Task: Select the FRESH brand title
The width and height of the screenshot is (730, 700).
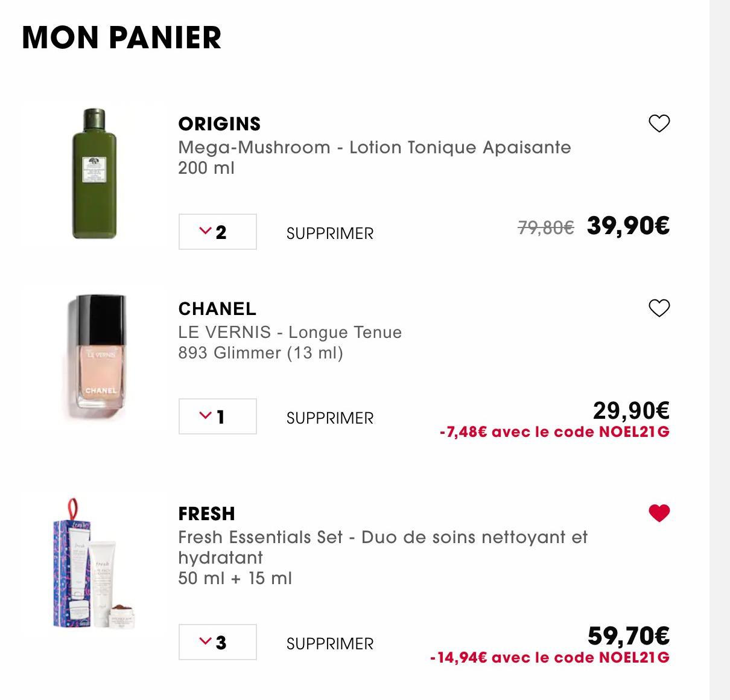Action: click(206, 514)
